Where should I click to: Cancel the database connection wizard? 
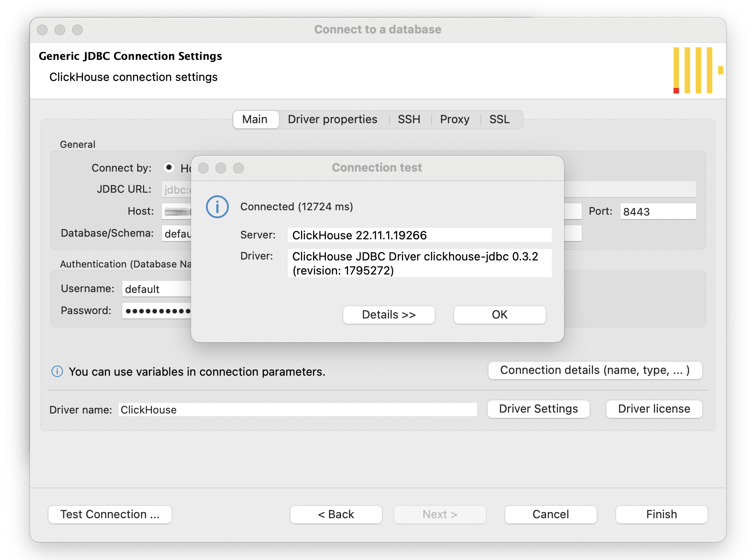coord(550,514)
